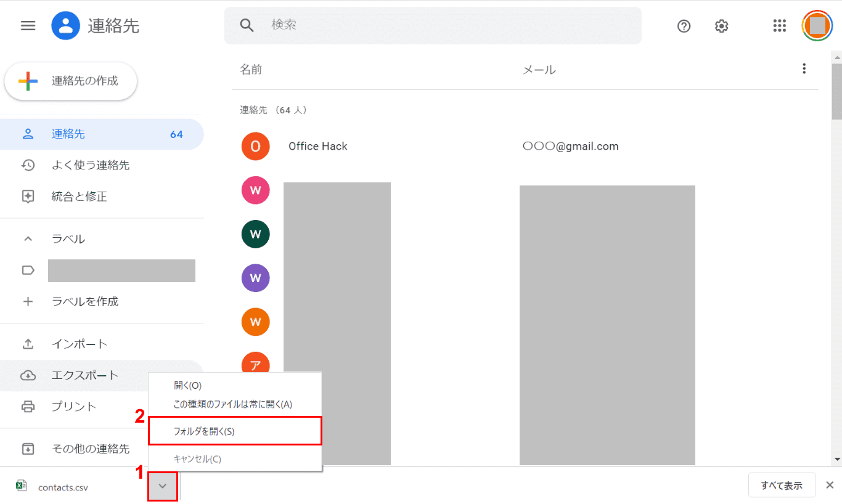The height and width of the screenshot is (504, 842).
Task: Open the account profile avatar
Action: click(817, 25)
